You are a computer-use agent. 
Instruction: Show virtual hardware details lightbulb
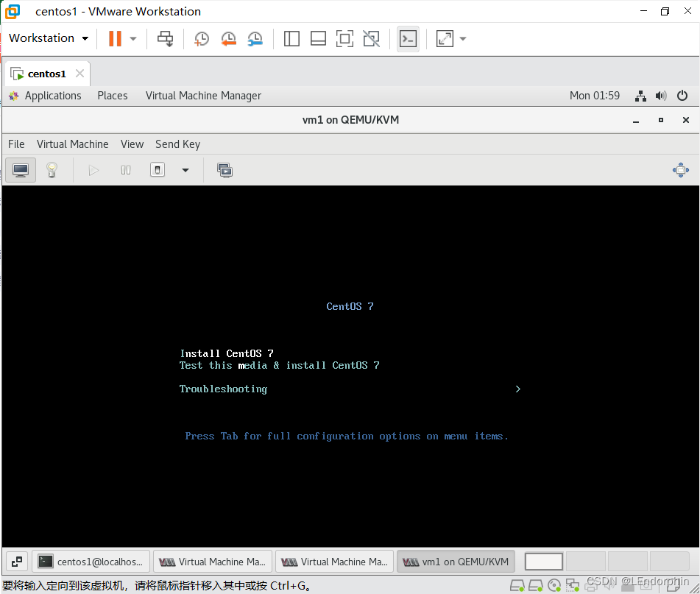(x=52, y=170)
